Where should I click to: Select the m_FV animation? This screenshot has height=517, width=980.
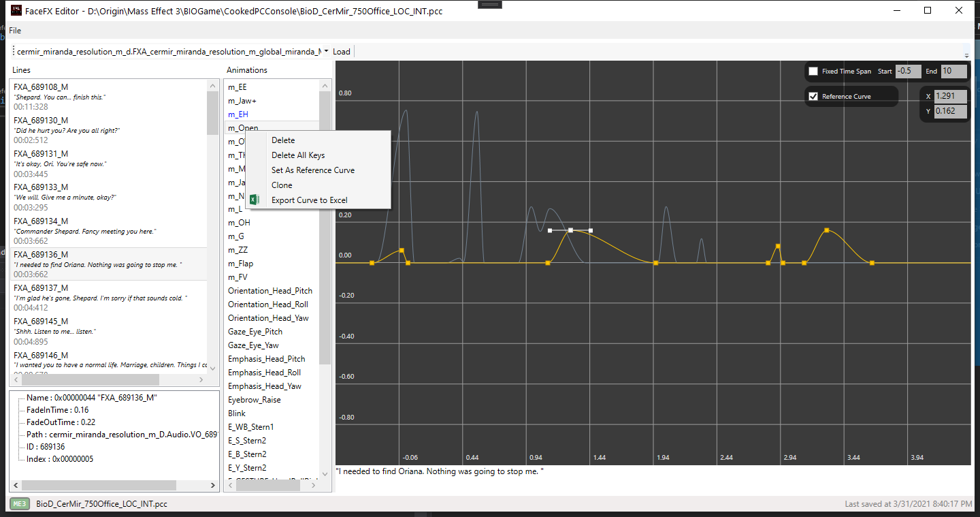pyautogui.click(x=238, y=277)
